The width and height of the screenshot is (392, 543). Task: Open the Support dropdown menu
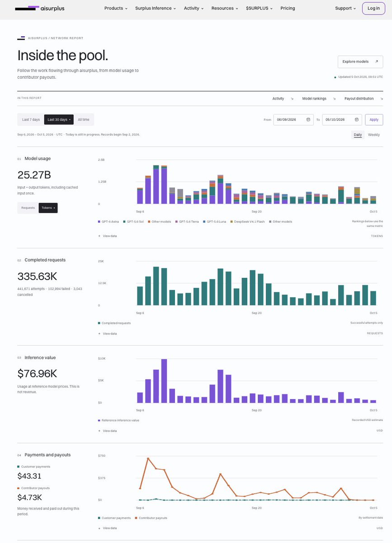click(x=345, y=8)
